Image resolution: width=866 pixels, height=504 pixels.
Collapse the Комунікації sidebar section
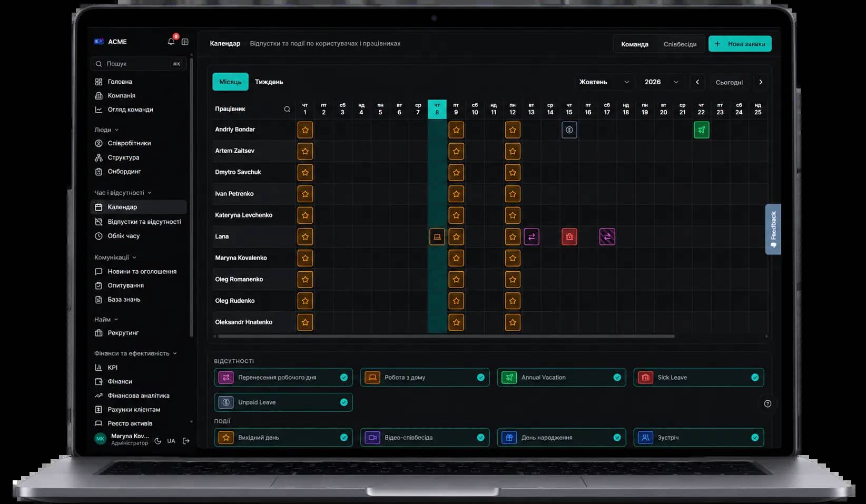[115, 258]
